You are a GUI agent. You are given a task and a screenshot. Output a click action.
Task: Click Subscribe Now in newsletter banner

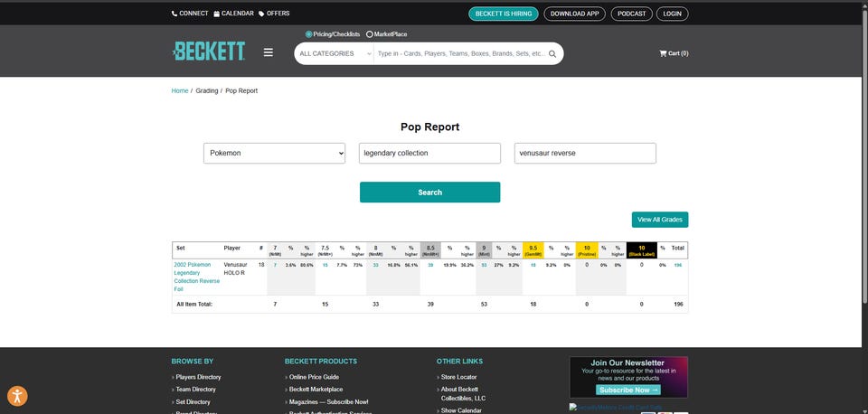click(x=628, y=390)
